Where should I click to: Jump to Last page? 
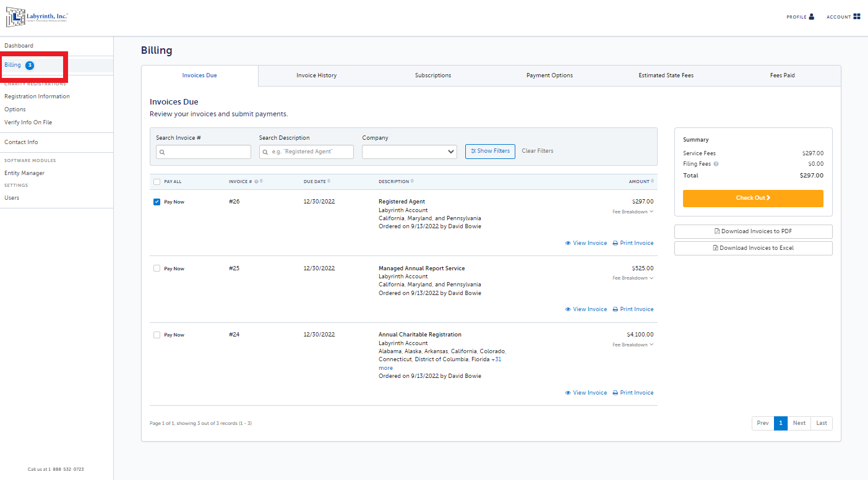click(x=822, y=423)
